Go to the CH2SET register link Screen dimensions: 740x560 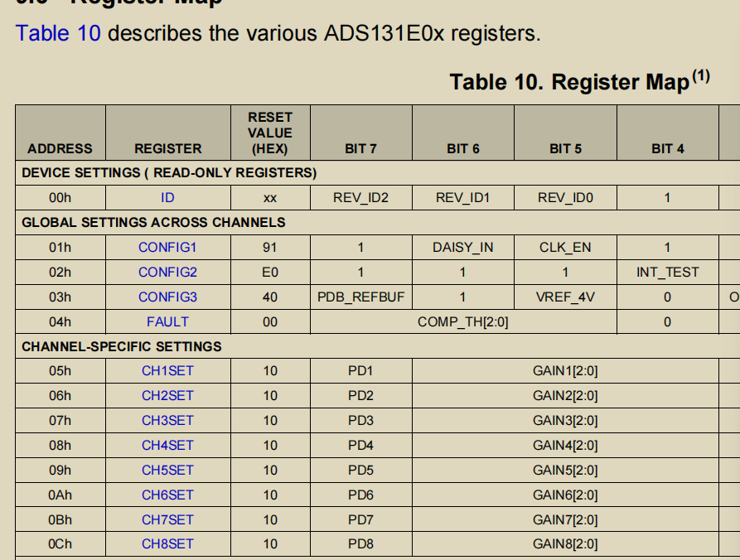167,396
